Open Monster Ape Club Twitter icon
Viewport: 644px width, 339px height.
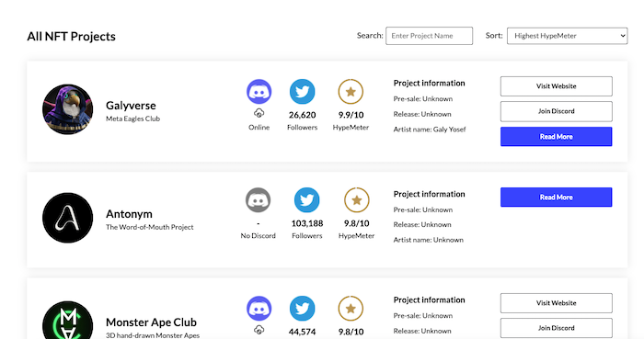303,309
